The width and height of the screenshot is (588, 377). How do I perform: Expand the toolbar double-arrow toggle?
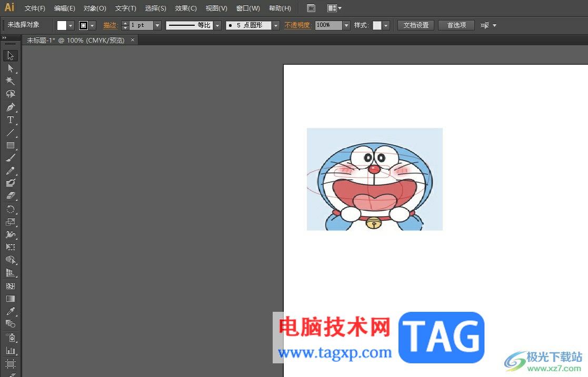coord(5,38)
